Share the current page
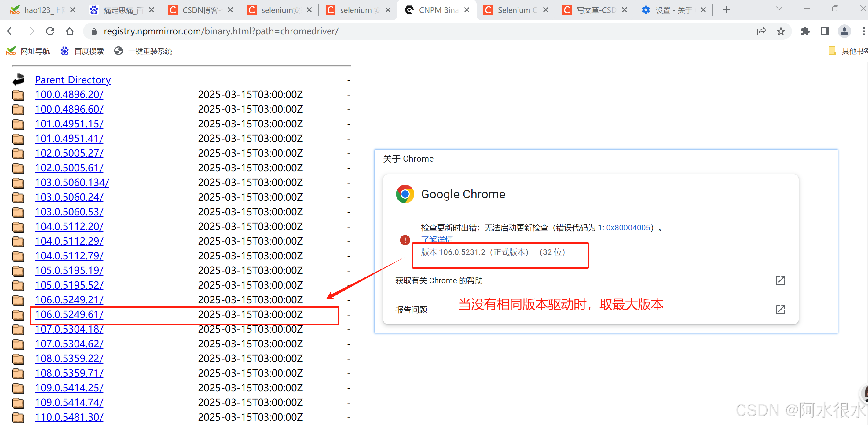 click(761, 31)
